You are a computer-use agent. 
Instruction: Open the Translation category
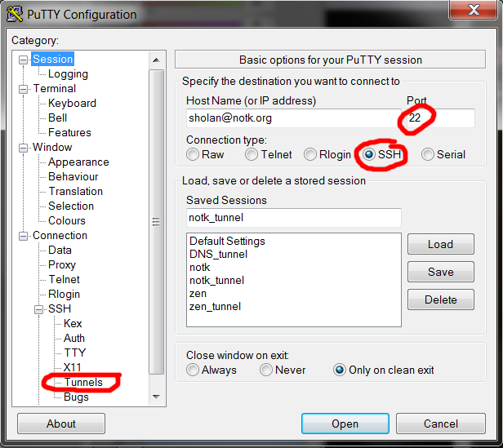(76, 192)
